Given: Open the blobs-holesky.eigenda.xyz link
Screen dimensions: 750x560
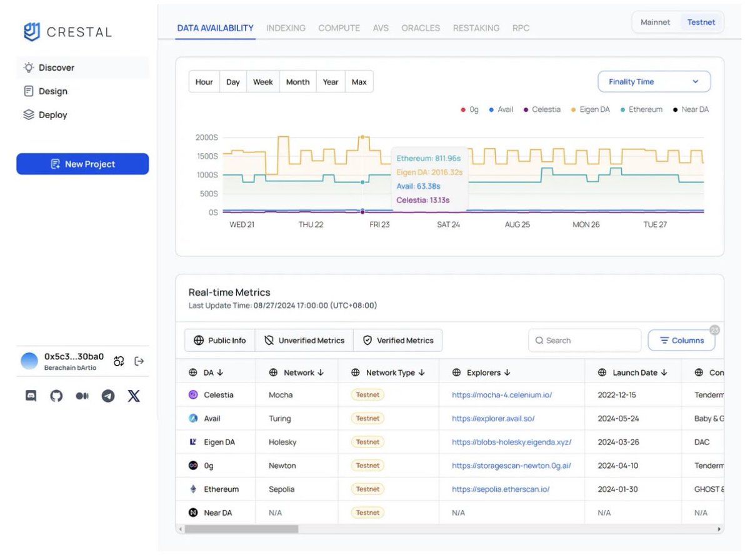Looking at the screenshot, I should click(x=511, y=442).
